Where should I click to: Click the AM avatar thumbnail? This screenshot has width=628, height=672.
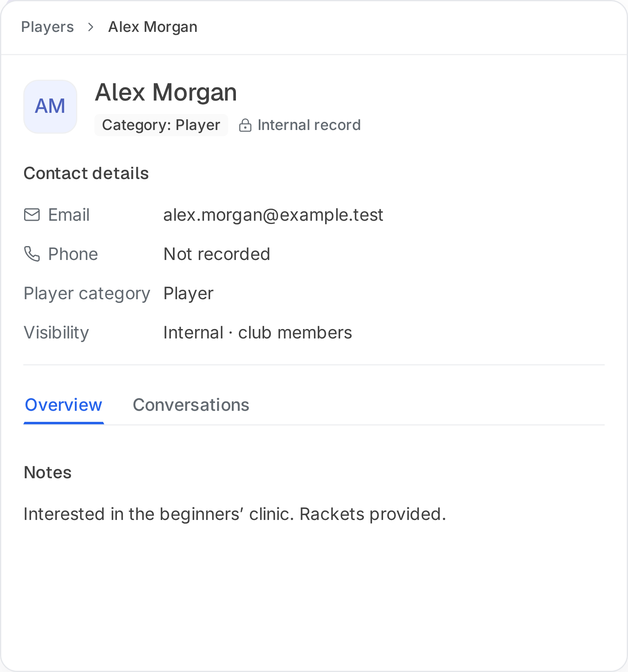(50, 107)
